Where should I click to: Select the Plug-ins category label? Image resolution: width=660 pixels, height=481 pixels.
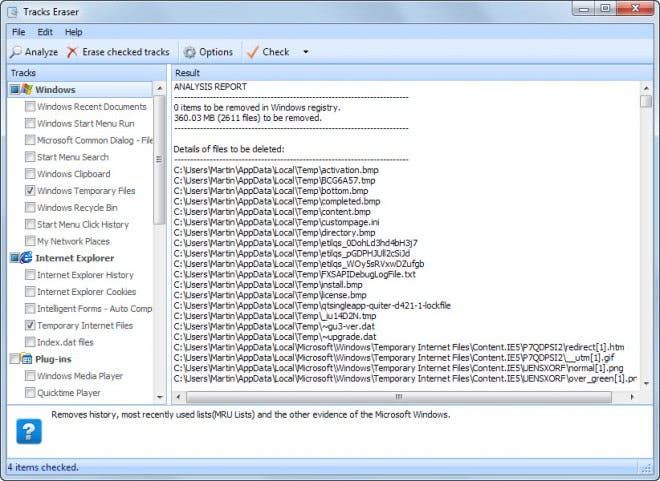(53, 359)
